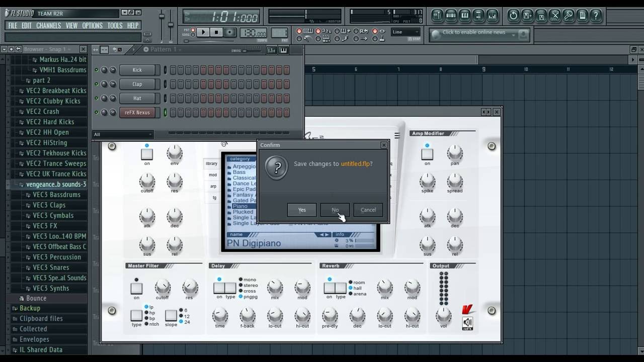The width and height of the screenshot is (644, 362).
Task: Open keyboard editor in step sequencer
Action: coord(283,50)
